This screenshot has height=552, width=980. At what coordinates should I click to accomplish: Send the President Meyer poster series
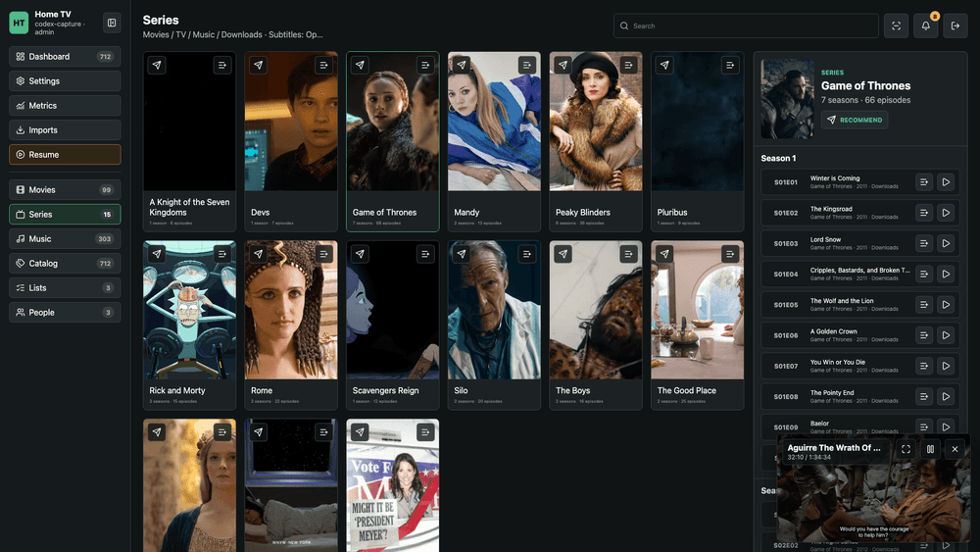pos(360,432)
